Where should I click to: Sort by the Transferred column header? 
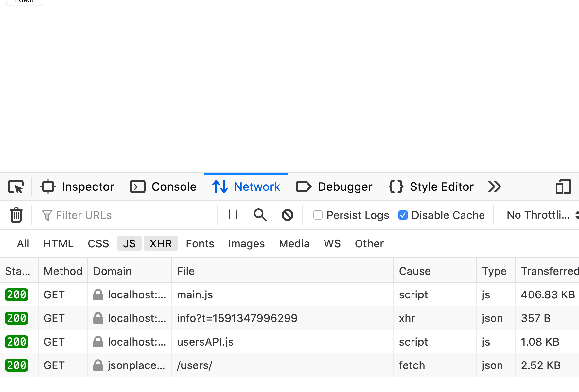point(550,271)
